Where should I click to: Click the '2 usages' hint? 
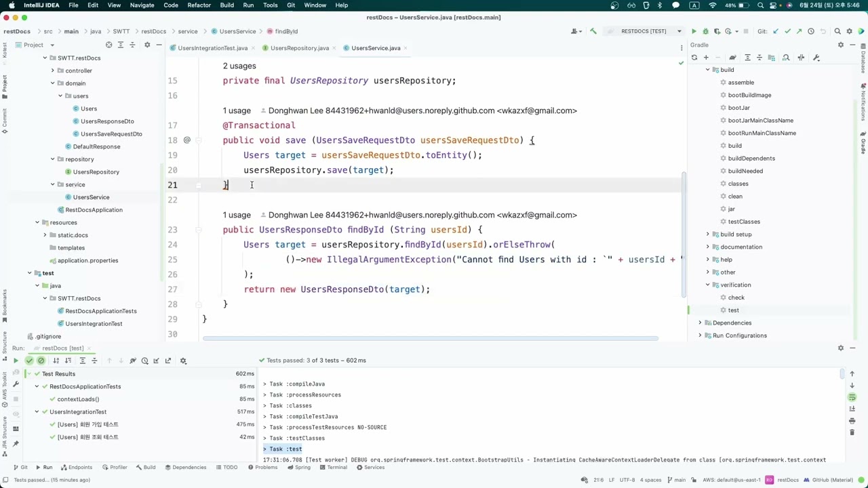tap(239, 66)
